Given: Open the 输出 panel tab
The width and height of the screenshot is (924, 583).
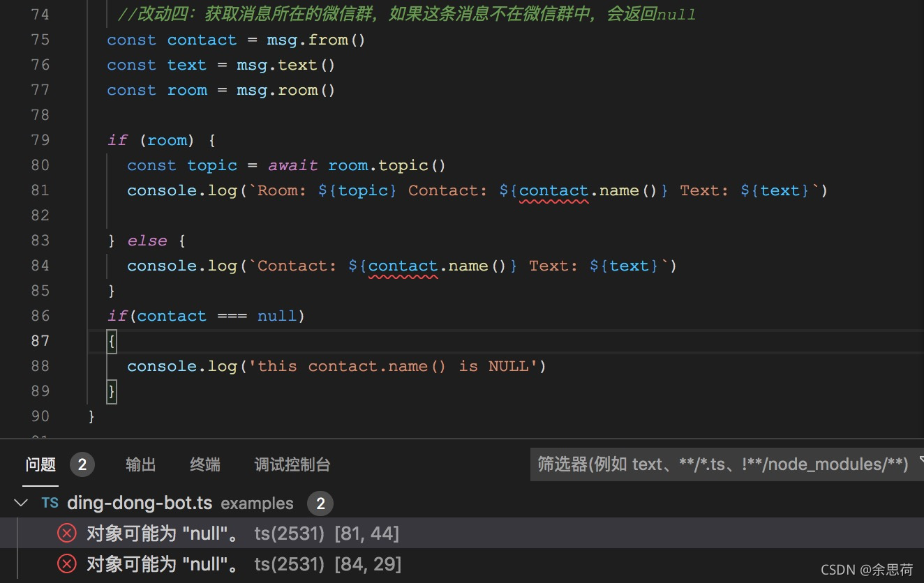Looking at the screenshot, I should (x=141, y=464).
